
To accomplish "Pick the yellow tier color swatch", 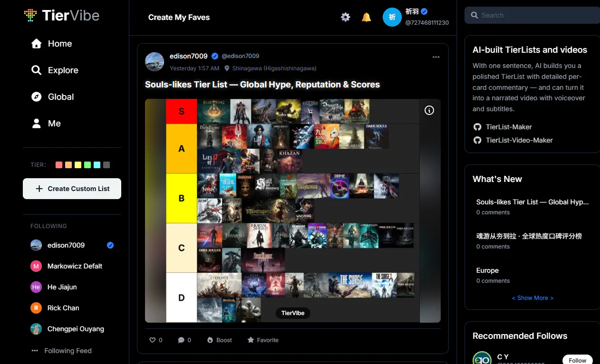I will (x=78, y=165).
